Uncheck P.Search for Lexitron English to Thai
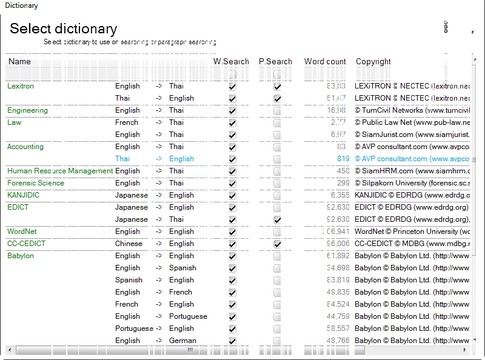 coord(277,87)
